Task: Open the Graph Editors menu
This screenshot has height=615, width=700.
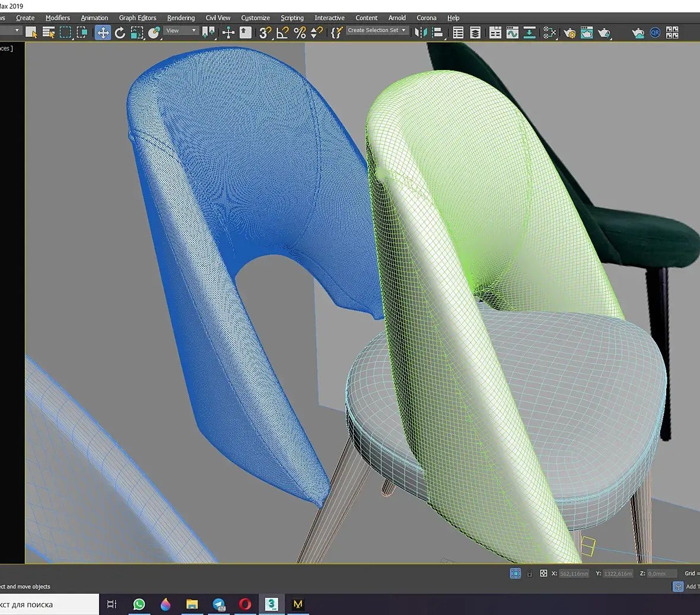Action: [x=138, y=18]
